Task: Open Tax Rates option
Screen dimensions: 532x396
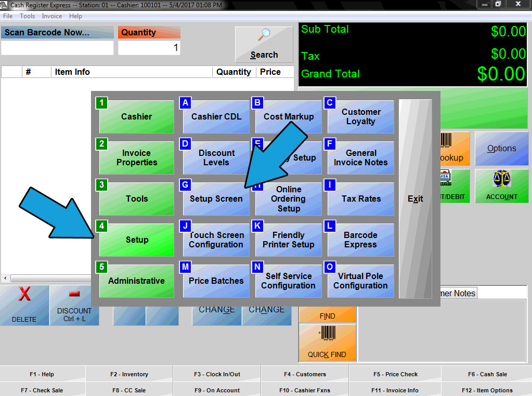Action: coord(361,199)
